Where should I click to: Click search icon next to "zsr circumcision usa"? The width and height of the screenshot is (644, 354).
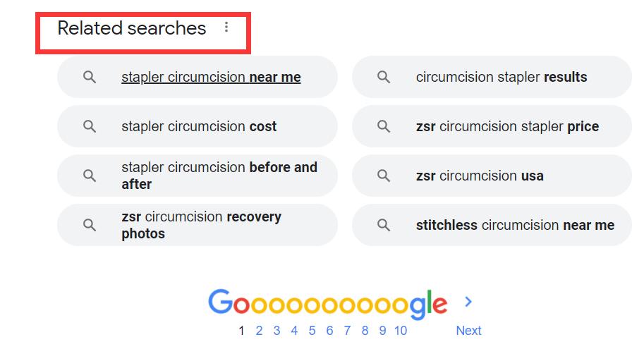tap(384, 176)
